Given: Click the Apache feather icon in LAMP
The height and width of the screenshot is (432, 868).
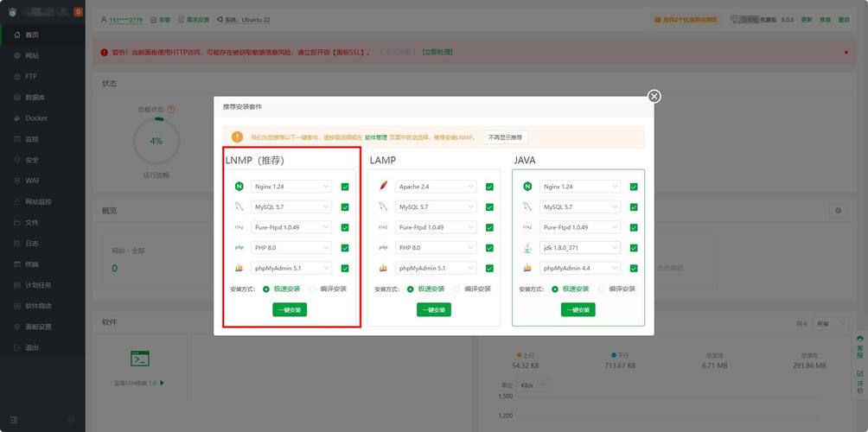Looking at the screenshot, I should [383, 187].
